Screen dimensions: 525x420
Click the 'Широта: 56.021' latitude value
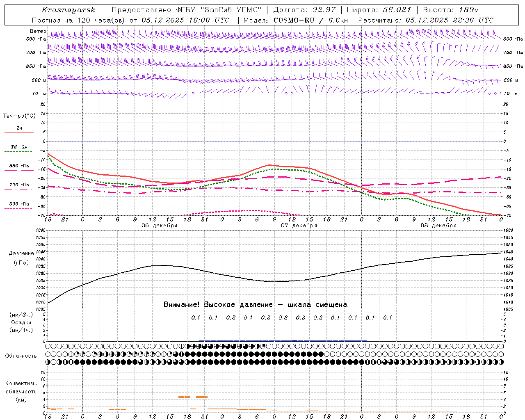[x=379, y=10]
